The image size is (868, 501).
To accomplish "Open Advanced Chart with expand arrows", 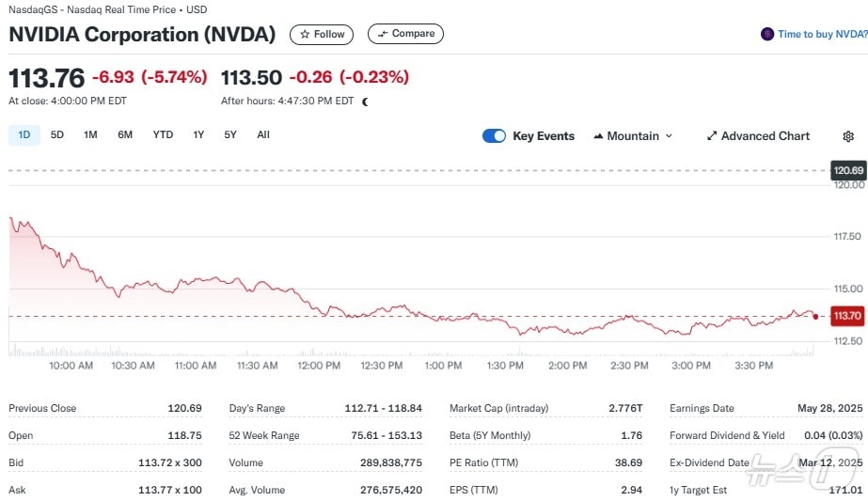I will coord(758,136).
